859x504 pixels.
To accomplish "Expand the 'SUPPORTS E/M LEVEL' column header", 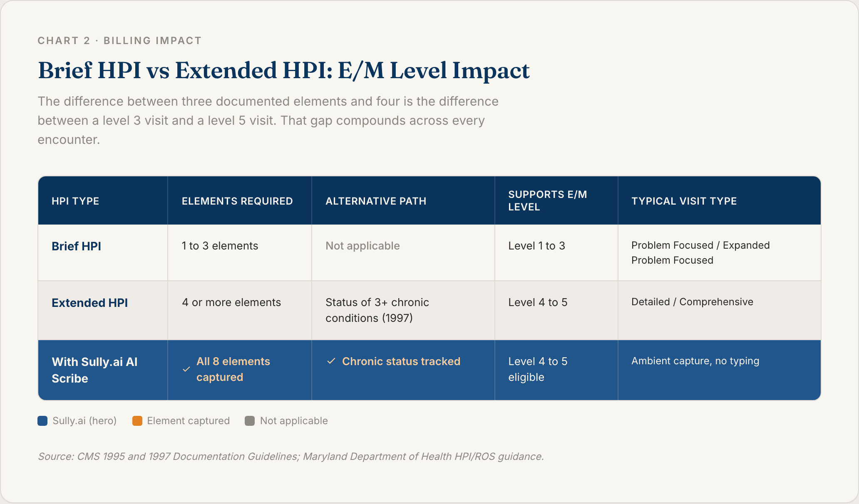I will (547, 200).
